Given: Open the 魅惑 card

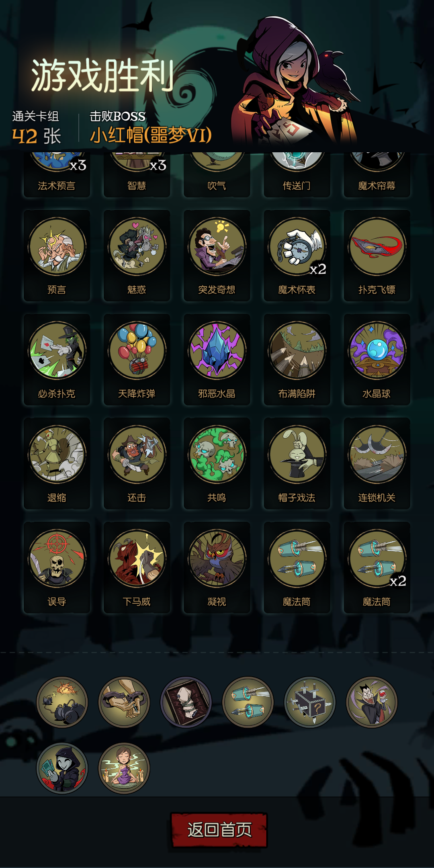Looking at the screenshot, I should tap(137, 256).
